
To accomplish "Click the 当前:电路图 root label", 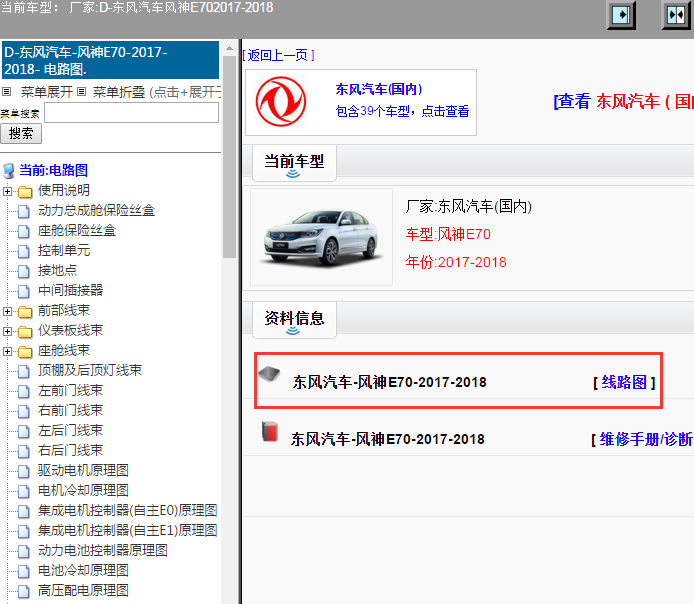I will [x=54, y=170].
